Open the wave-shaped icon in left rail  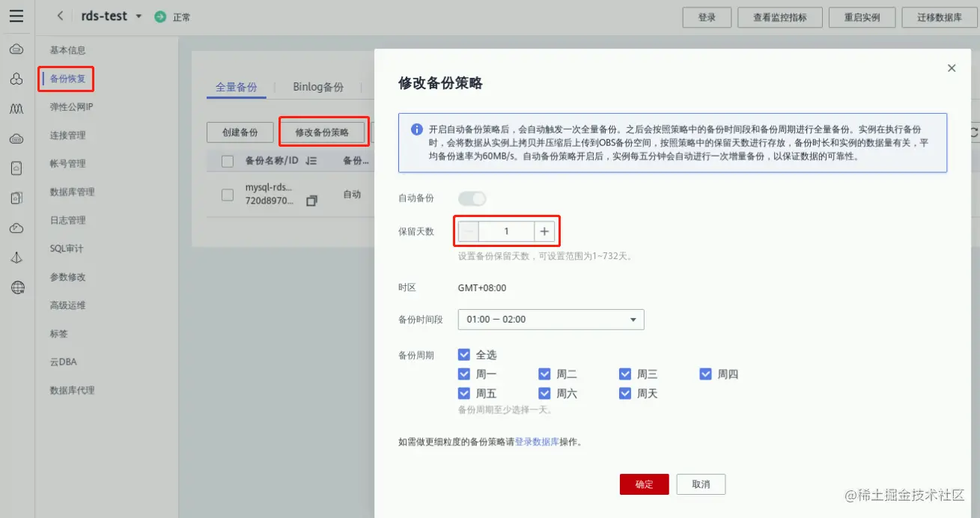click(x=16, y=109)
